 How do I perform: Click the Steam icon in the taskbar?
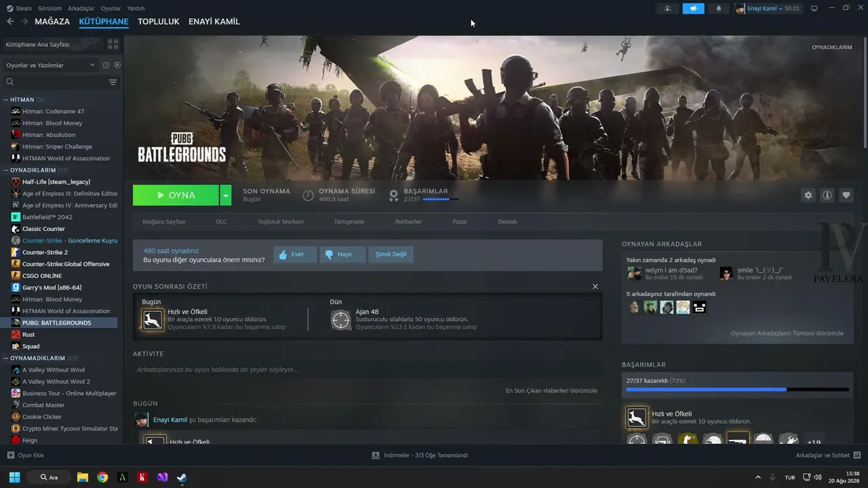[182, 477]
